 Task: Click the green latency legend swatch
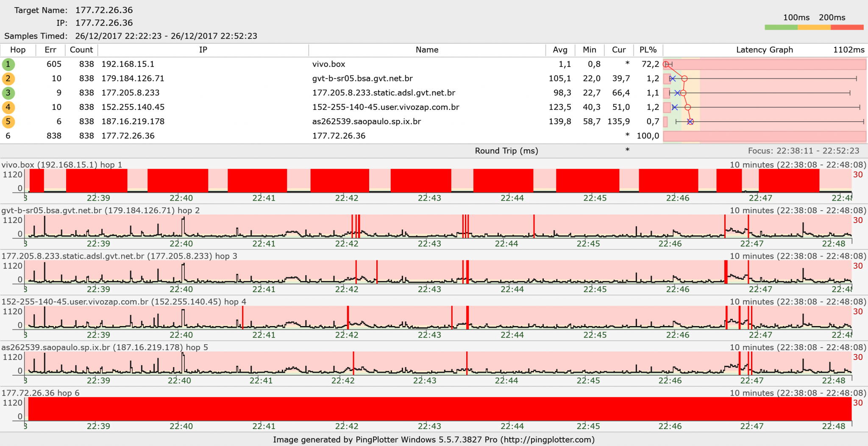[x=781, y=28]
